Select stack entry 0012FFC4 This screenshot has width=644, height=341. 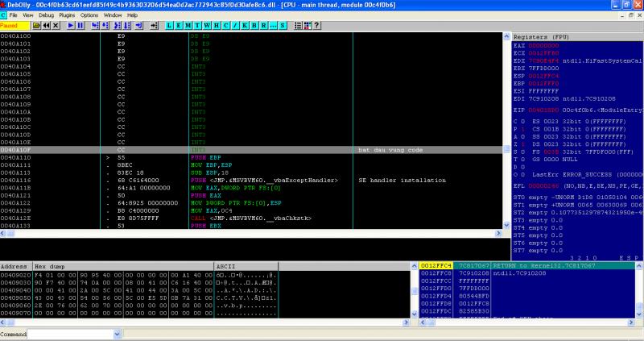(x=436, y=266)
